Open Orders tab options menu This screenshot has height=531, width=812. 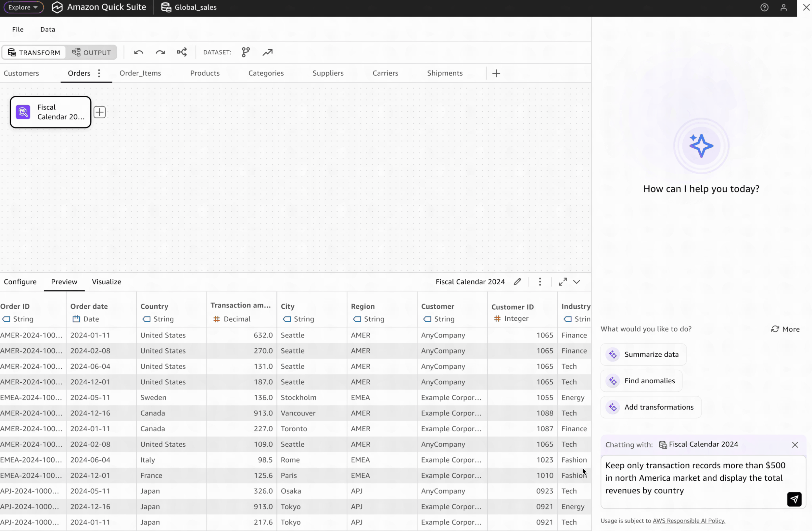99,73
